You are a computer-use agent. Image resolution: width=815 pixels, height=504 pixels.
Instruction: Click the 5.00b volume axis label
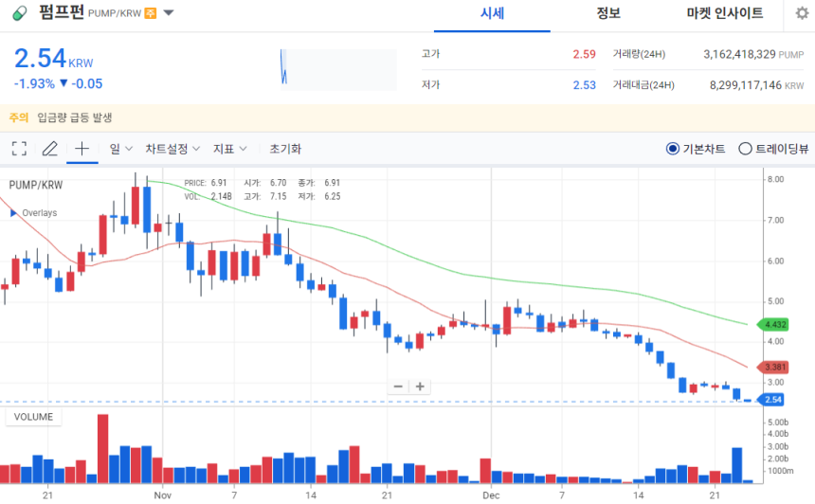[778, 422]
